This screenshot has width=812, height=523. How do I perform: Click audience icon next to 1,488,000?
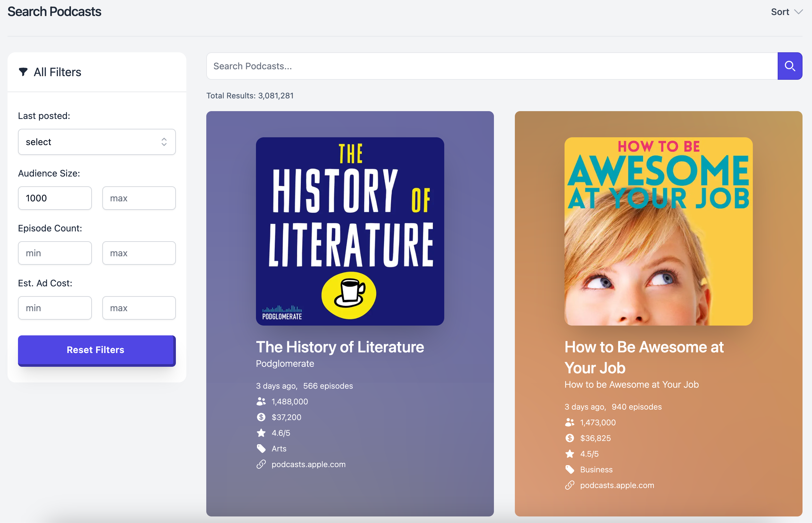[x=261, y=401]
